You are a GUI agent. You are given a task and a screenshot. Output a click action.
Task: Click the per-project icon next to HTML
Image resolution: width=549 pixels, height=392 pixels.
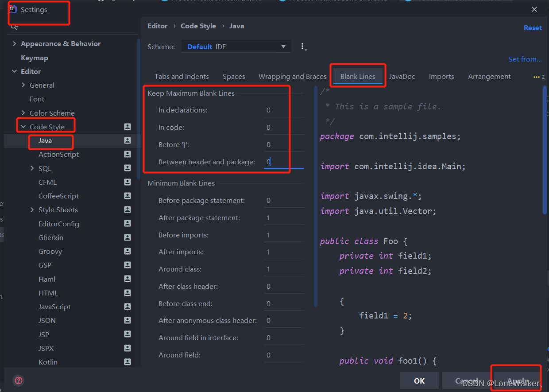point(128,293)
